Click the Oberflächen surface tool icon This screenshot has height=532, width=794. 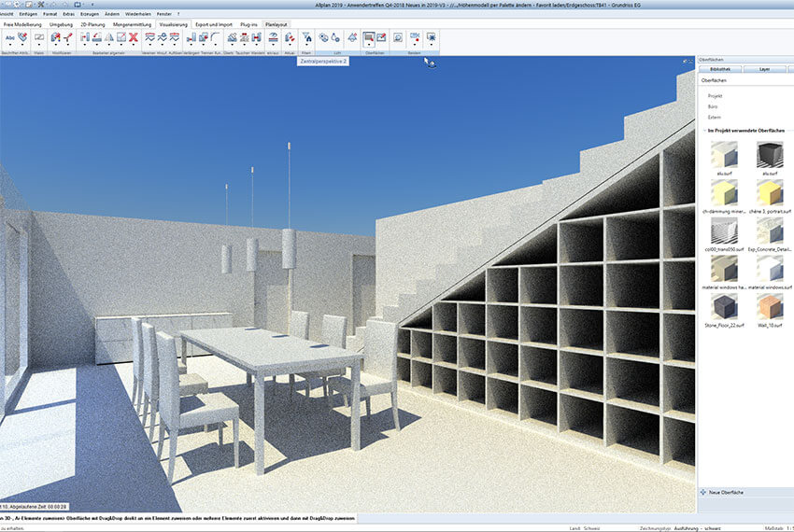point(371,38)
